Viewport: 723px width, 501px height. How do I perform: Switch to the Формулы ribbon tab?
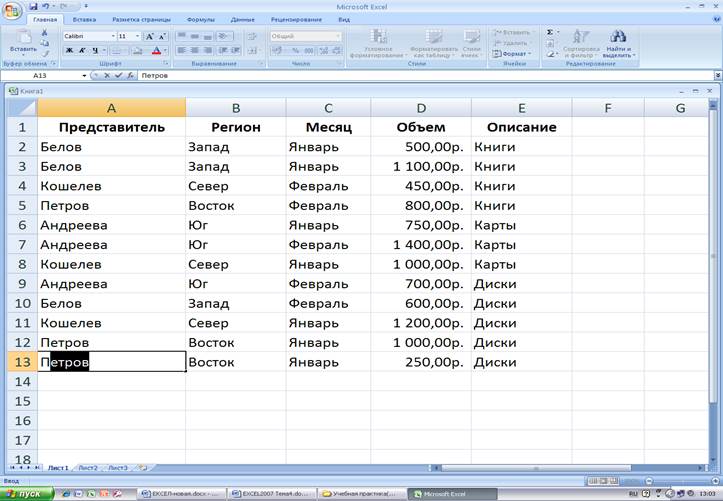coord(200,19)
